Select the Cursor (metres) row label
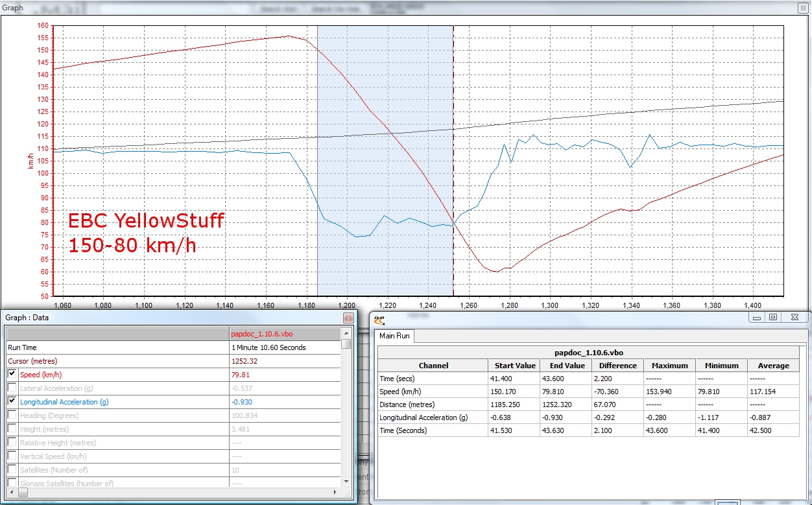This screenshot has height=505, width=812. 31,361
